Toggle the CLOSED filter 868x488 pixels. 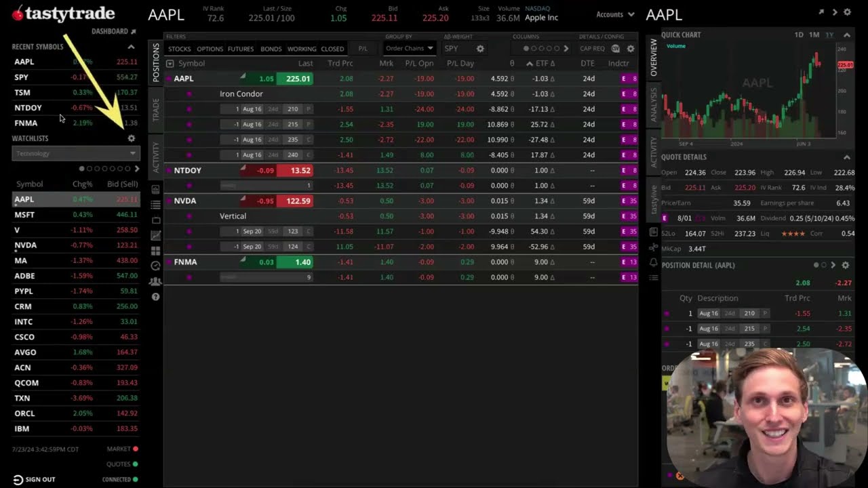pos(332,49)
